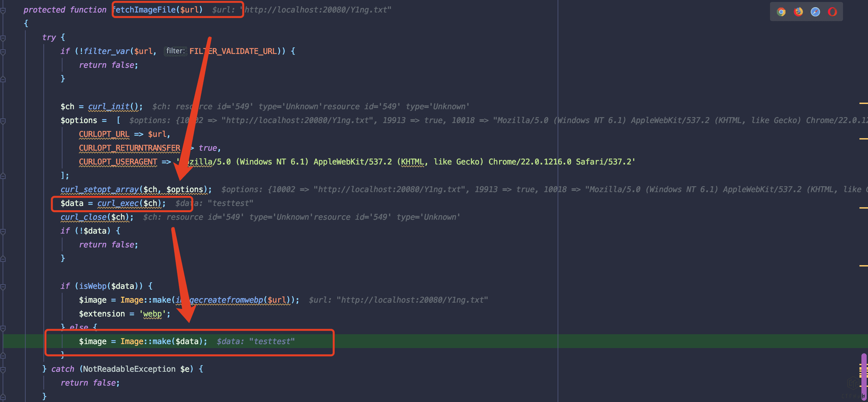The height and width of the screenshot is (402, 868).
Task: Click the CURLOPT_USERAGENT constant
Action: 118,162
